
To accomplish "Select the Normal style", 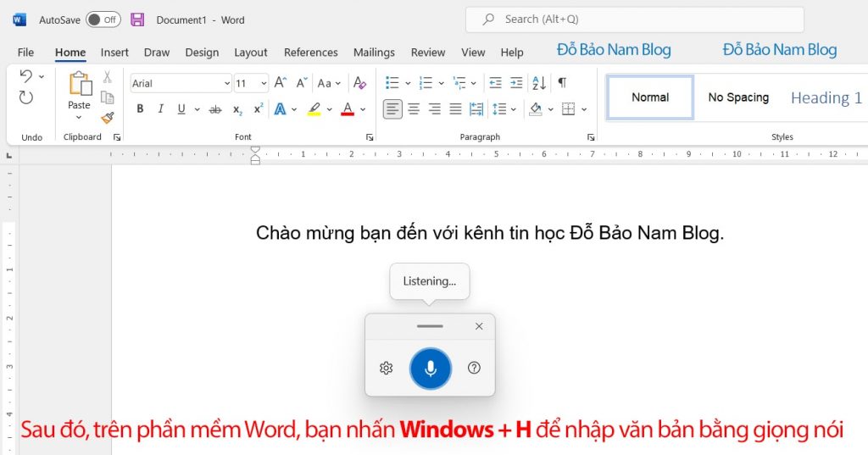I will 650,97.
